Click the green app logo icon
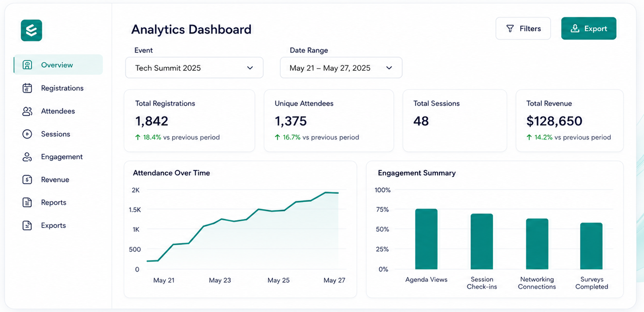This screenshot has height=312, width=644. pos(31,30)
